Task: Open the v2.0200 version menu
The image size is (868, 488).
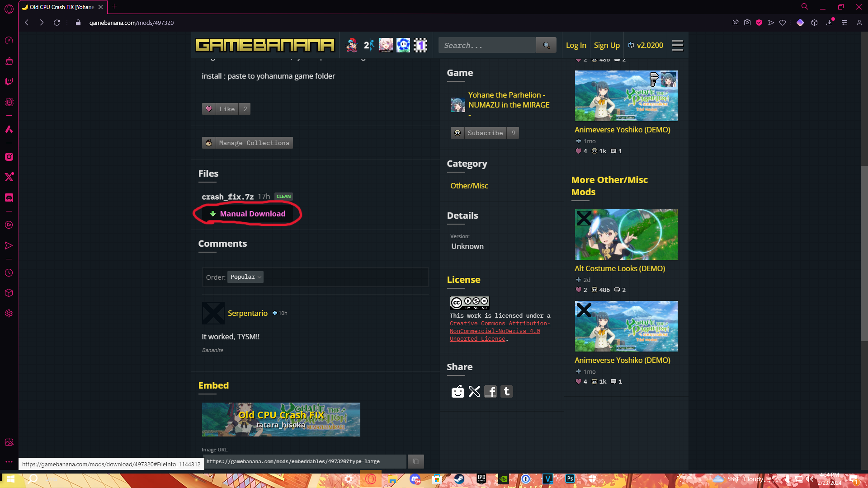Action: (x=646, y=45)
